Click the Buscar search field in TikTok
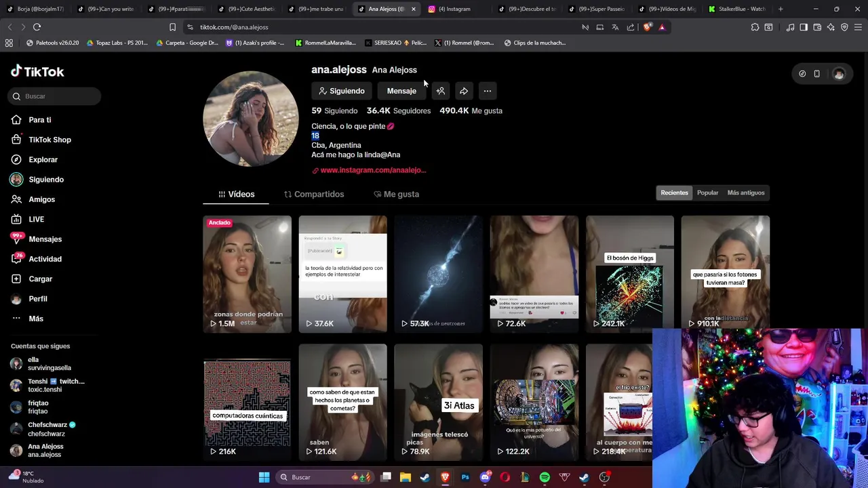 click(x=56, y=96)
